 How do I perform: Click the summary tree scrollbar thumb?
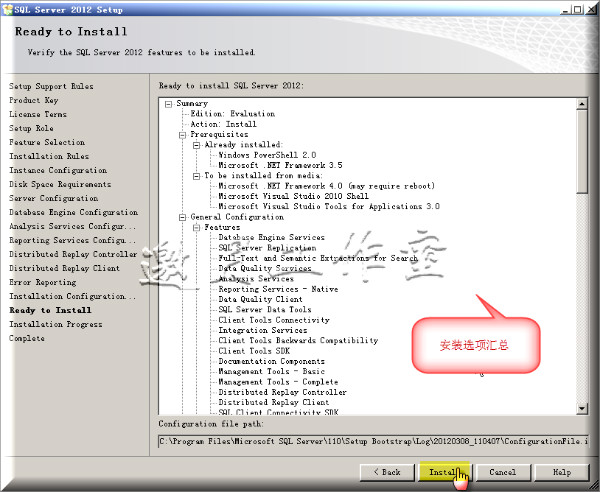coord(582,152)
